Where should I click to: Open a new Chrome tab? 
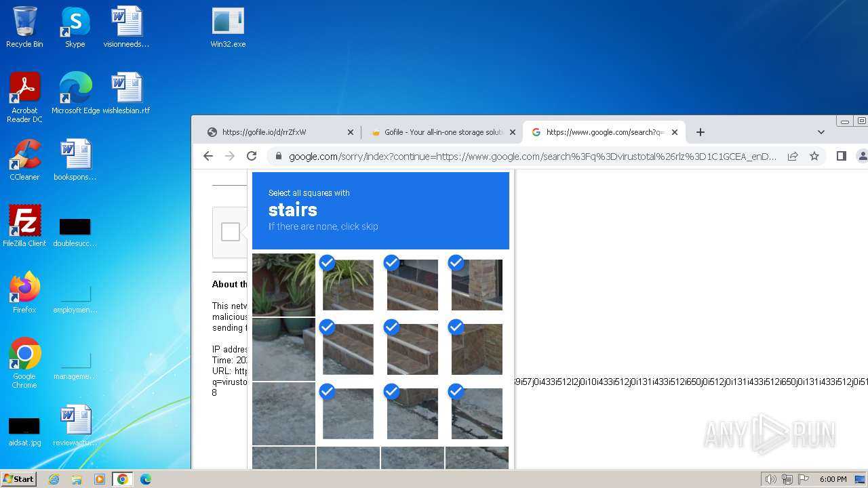tap(701, 132)
